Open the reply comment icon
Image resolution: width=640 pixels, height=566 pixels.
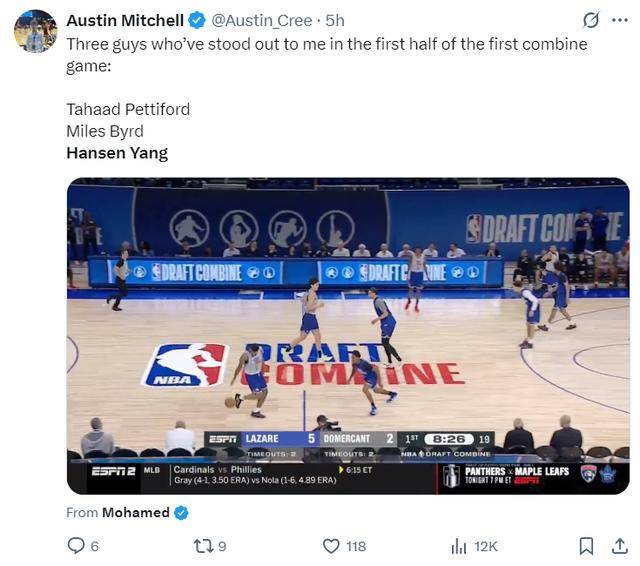(76, 546)
